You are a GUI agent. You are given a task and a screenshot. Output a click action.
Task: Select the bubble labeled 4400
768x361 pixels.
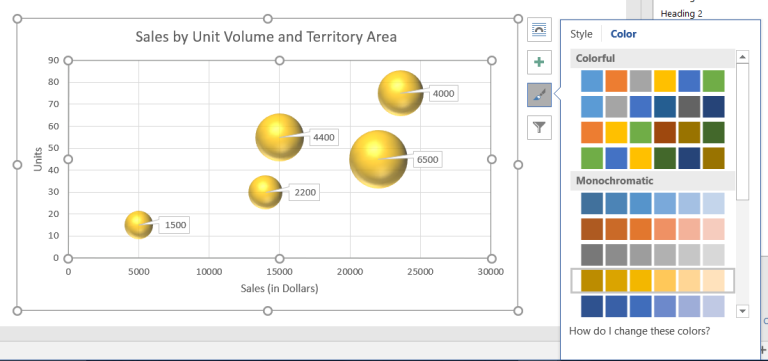point(279,137)
